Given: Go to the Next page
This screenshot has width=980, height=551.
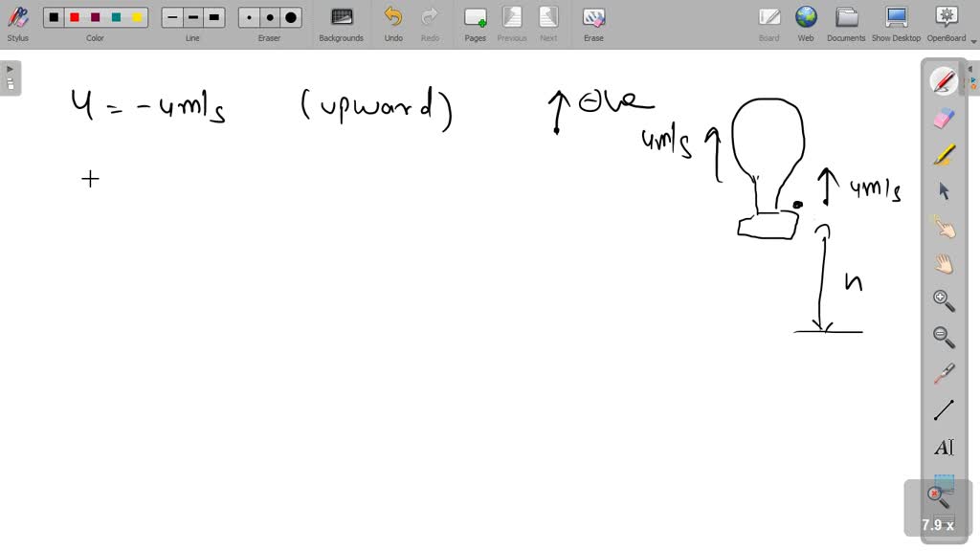Looking at the screenshot, I should pos(548,24).
